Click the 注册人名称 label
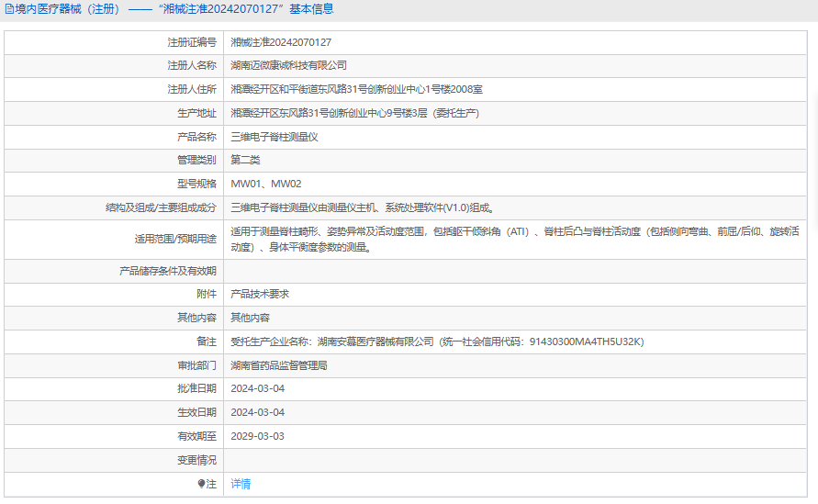 click(192, 66)
